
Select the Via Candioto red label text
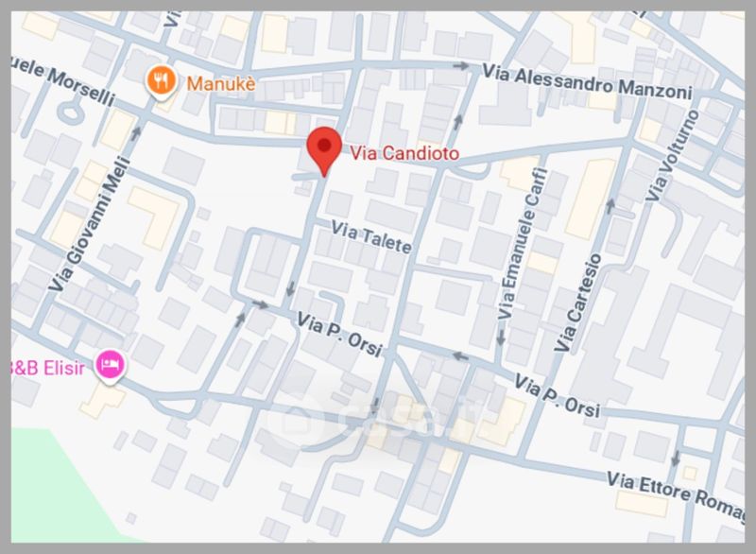(404, 153)
